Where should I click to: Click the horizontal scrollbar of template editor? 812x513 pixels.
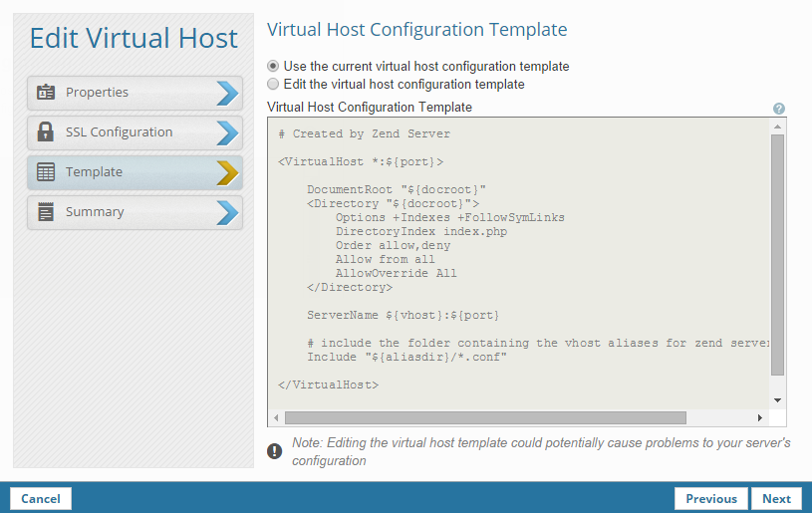pos(485,418)
